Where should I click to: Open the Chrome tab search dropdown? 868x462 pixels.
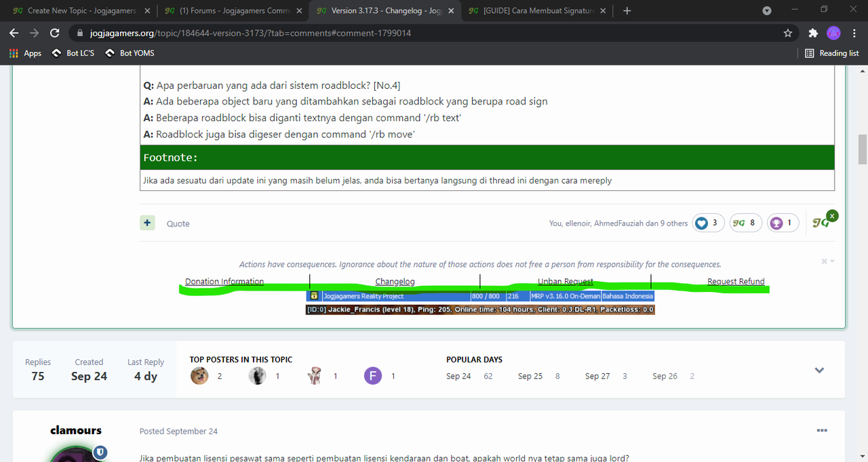pos(767,11)
